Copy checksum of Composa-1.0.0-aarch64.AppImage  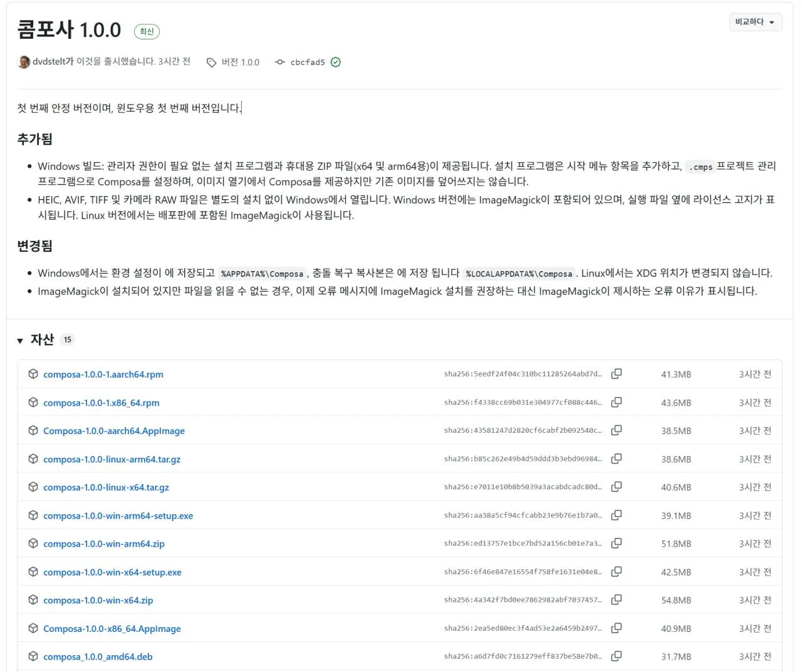[x=617, y=430]
